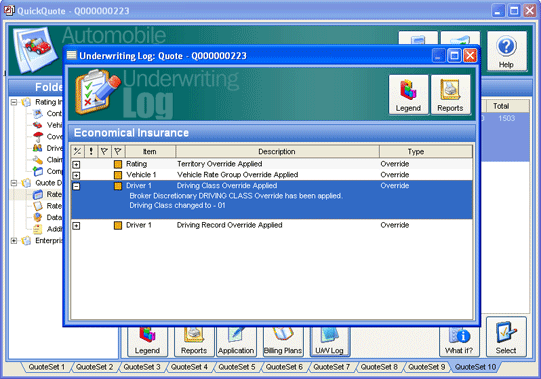Click the Help button in QuickQuote window
541x379 pixels.
[x=506, y=51]
